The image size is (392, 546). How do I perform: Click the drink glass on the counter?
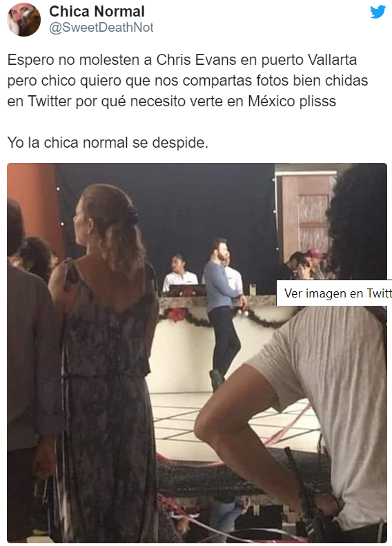tap(253, 290)
